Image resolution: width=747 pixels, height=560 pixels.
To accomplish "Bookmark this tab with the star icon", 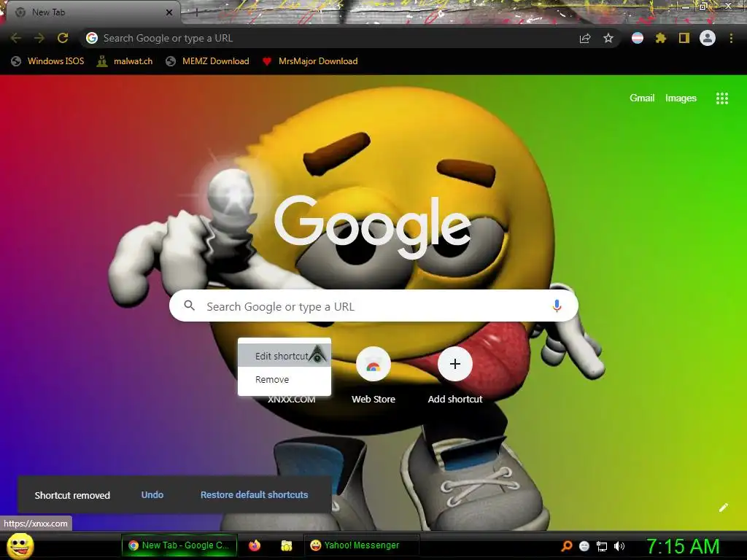I will click(608, 38).
